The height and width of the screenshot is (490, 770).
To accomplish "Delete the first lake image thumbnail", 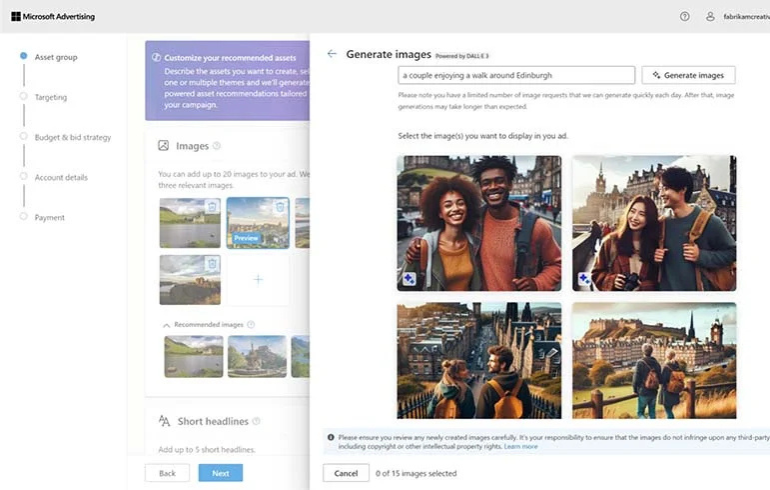I will tap(212, 207).
